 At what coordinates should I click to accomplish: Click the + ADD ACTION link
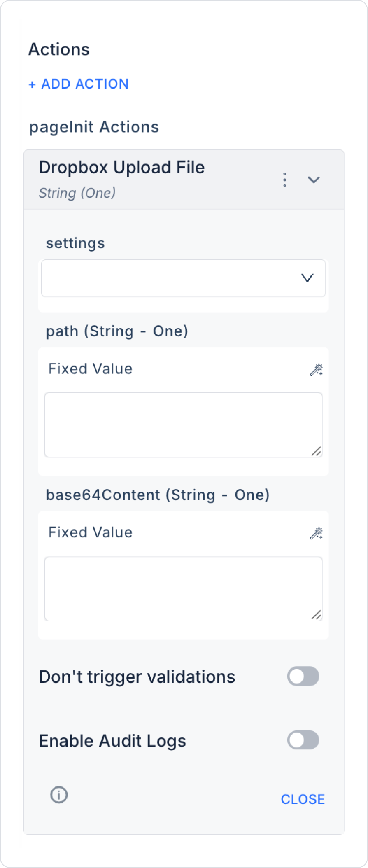click(79, 84)
